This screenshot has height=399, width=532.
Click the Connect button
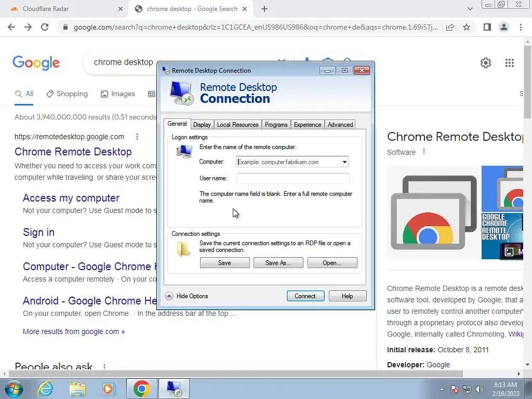click(x=305, y=296)
